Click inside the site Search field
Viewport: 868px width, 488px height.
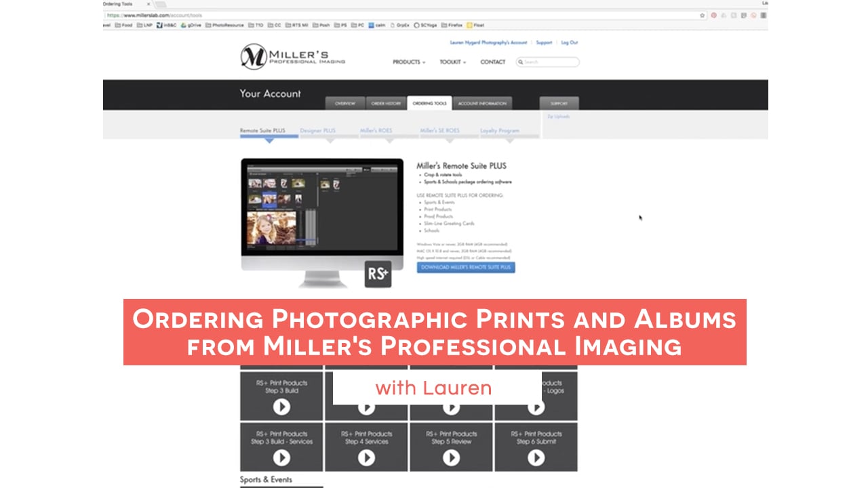pos(548,62)
